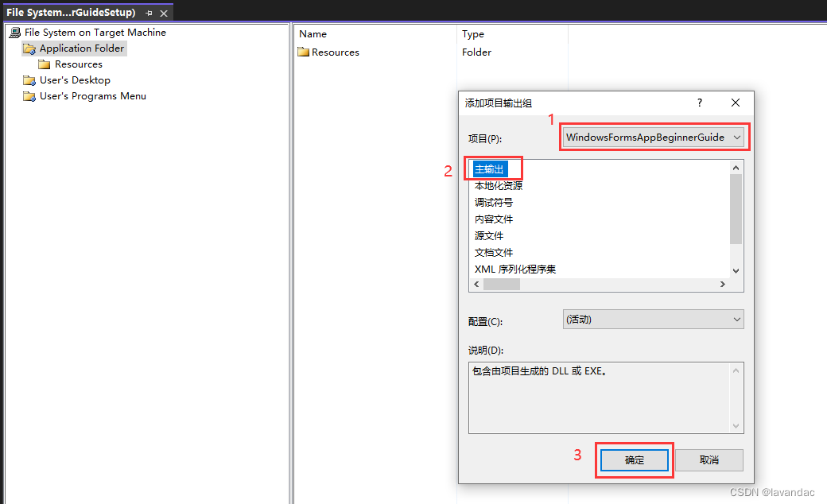Select 本地化资源 in the output list
This screenshot has width=827, height=504.
pyautogui.click(x=499, y=186)
